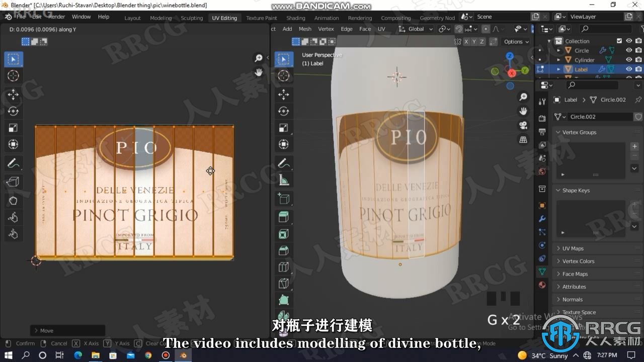The image size is (644, 362).
Task: Open the Object Data properties tab
Action: [542, 271]
